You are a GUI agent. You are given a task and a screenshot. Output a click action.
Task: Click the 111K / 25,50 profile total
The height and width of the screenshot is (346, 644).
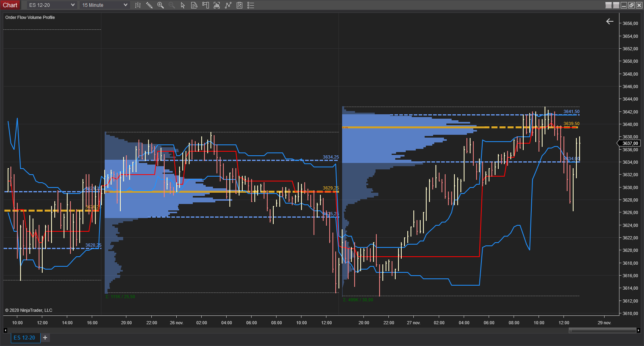[120, 297]
